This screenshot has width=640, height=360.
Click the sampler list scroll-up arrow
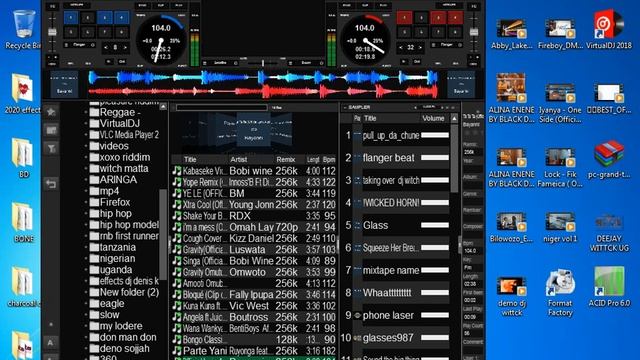click(x=454, y=118)
